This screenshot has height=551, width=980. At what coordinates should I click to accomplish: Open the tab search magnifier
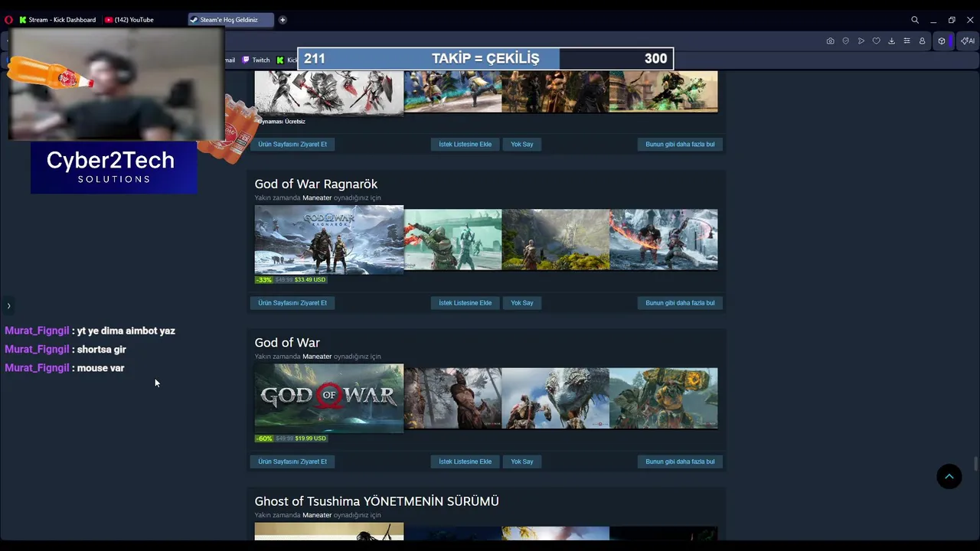(915, 20)
